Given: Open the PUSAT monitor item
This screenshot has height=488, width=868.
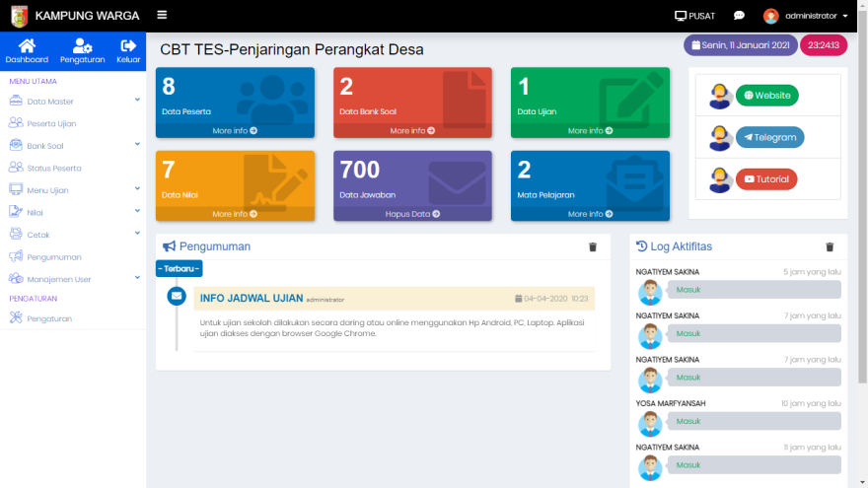Looking at the screenshot, I should (x=694, y=16).
